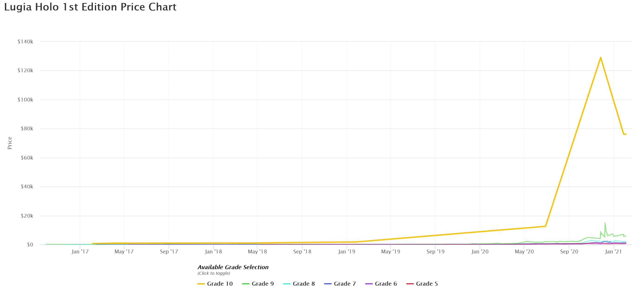
Task: Click the '$120k' y-axis label
Action: point(25,71)
